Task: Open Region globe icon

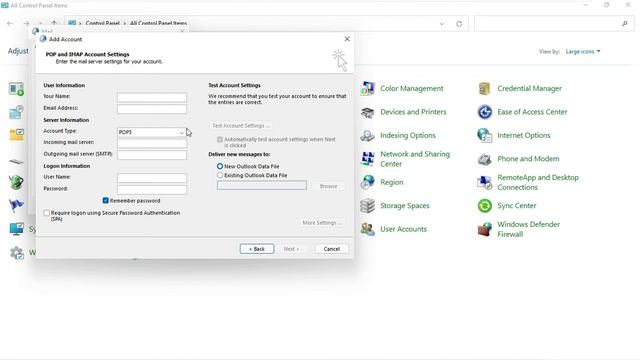Action: coord(367,182)
